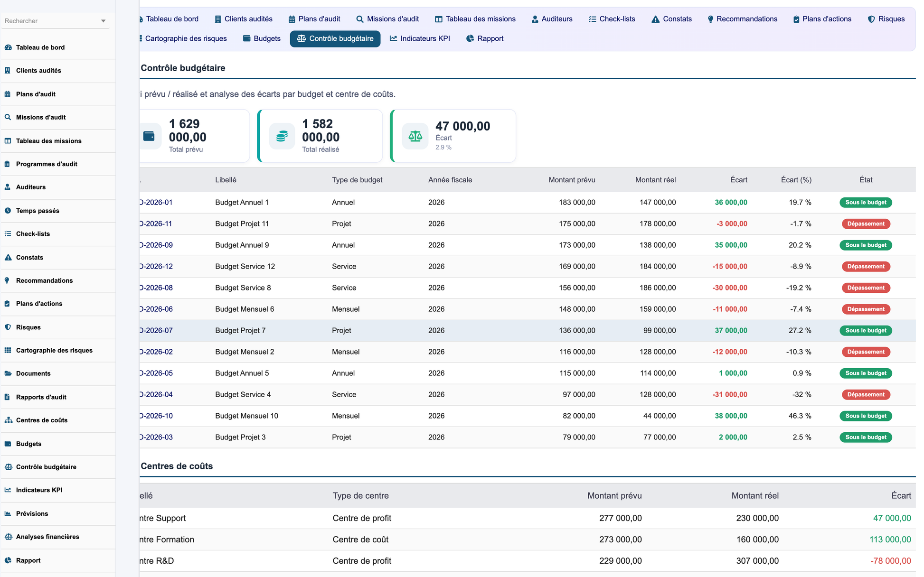Sort by the Type de budget header

357,180
